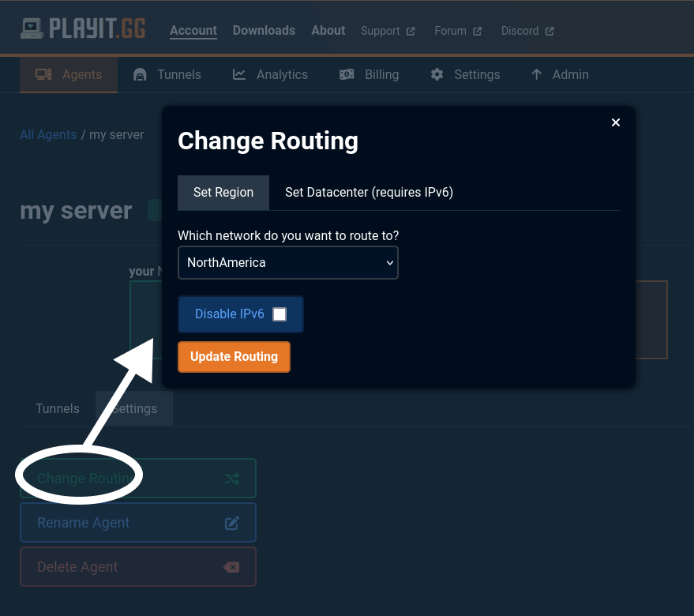The image size is (694, 616).
Task: Click the Billing camera icon
Action: click(347, 74)
